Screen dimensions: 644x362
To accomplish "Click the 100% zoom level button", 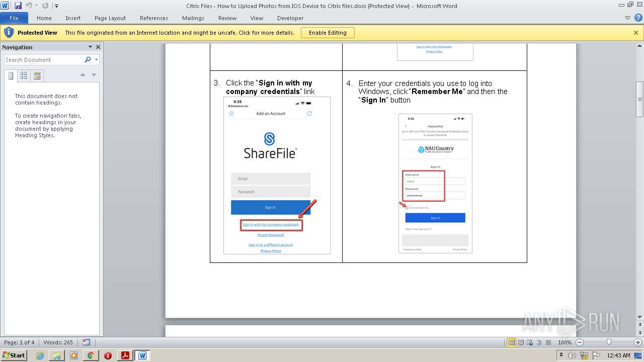I will pos(565,342).
